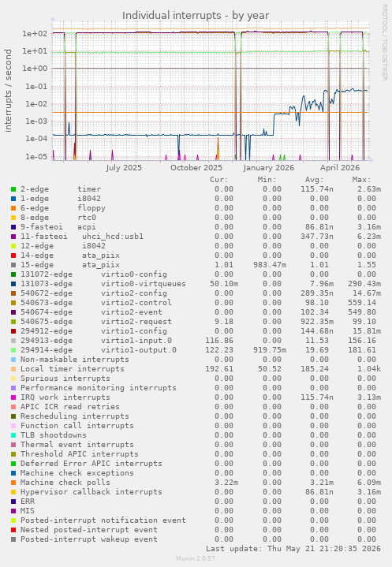Click the green 2-edge timer legend swatch
Image resolution: width=392 pixels, height=567 pixels.
click(x=13, y=189)
